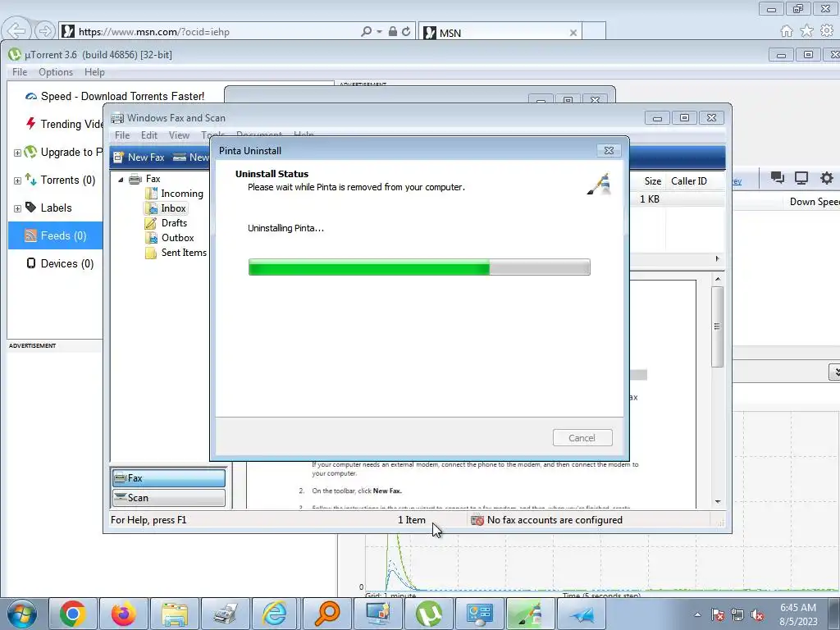Open Internet Explorer from the taskbar

tap(276, 614)
